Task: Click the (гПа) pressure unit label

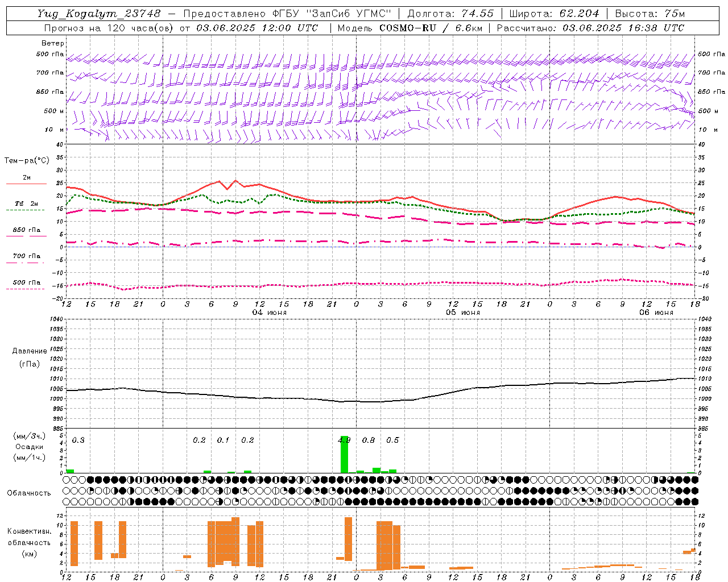Action: (30, 364)
